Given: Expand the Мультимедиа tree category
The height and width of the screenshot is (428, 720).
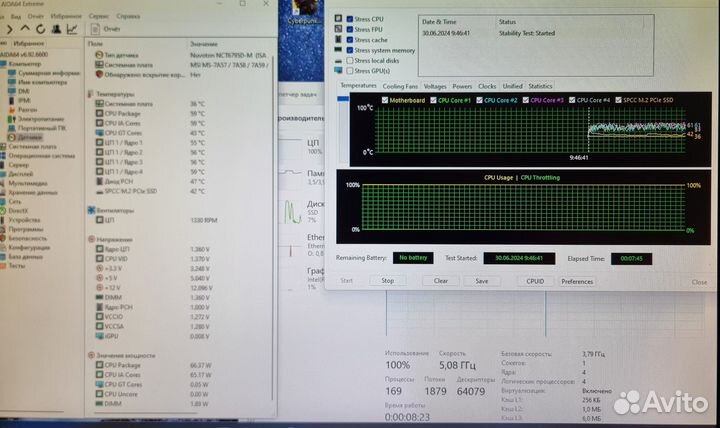Looking at the screenshot, I should coord(28,183).
